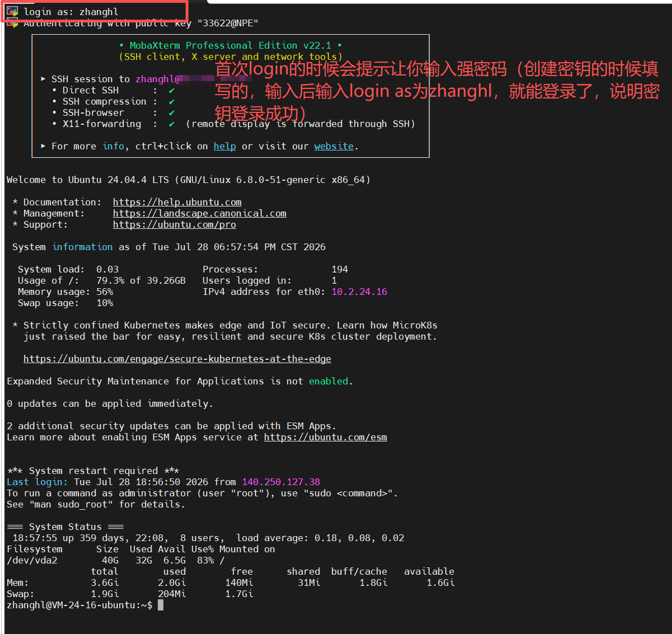Click the 'Swap:' row label
Viewport: 672px width, 634px height.
(x=21, y=594)
